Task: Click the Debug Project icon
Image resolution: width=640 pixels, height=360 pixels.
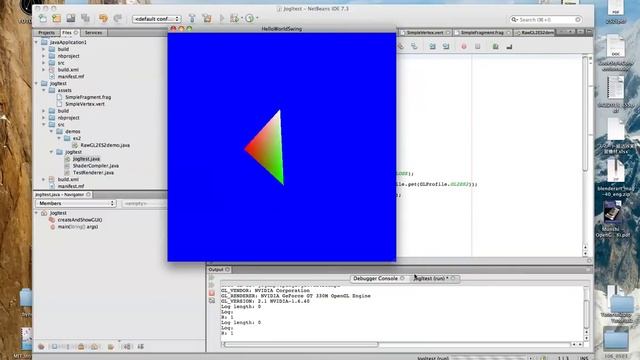Action: point(235,18)
